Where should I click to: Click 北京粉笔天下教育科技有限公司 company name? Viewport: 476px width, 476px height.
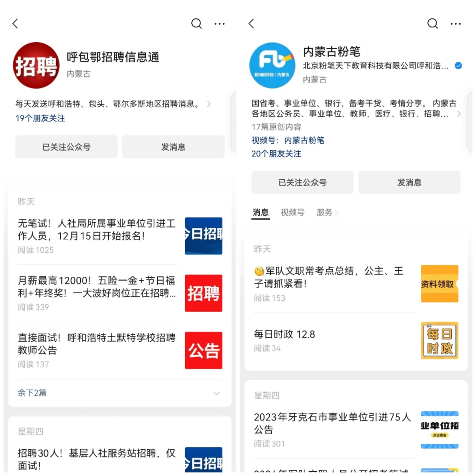point(376,66)
